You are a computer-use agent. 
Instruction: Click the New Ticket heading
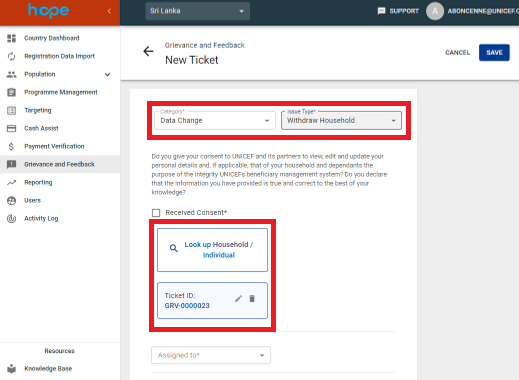[192, 60]
